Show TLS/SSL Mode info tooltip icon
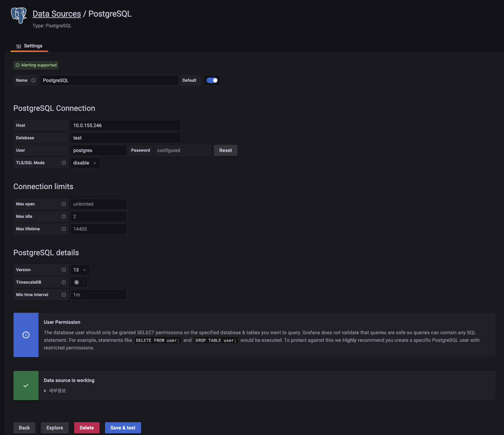504x435 pixels. click(64, 163)
